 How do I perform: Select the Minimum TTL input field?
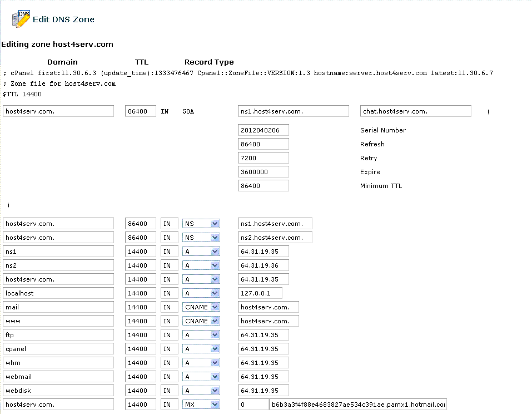pyautogui.click(x=263, y=186)
